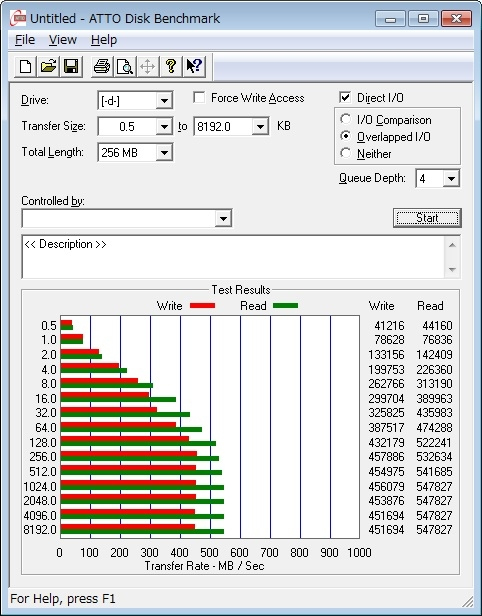
Task: Open Print Preview toolbar icon
Action: 125,66
